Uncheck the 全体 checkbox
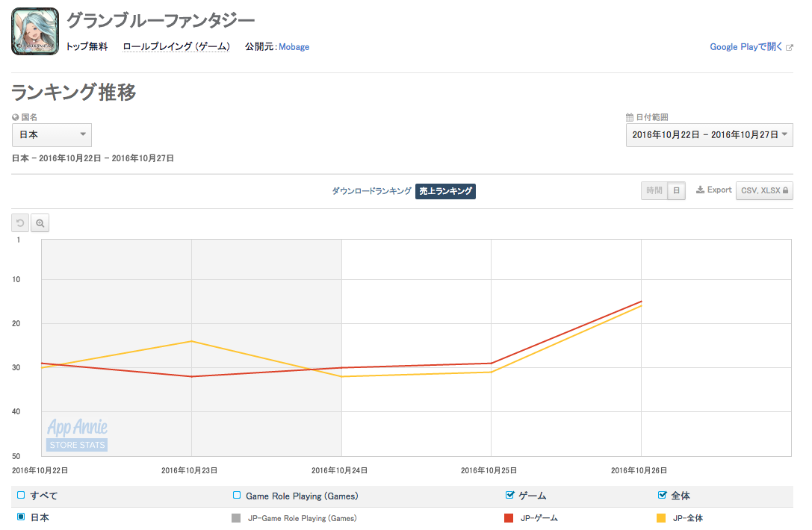812x530 pixels. click(662, 495)
